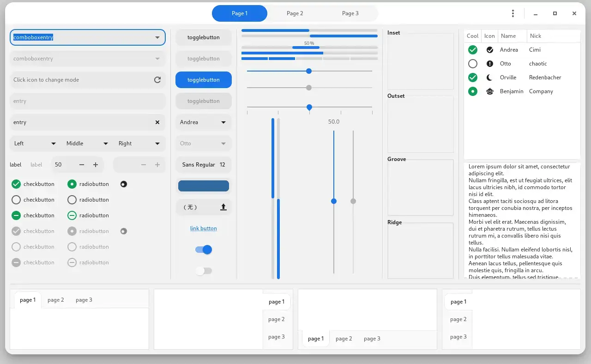Click the blue color swatch button
This screenshot has height=364, width=591.
click(x=203, y=186)
